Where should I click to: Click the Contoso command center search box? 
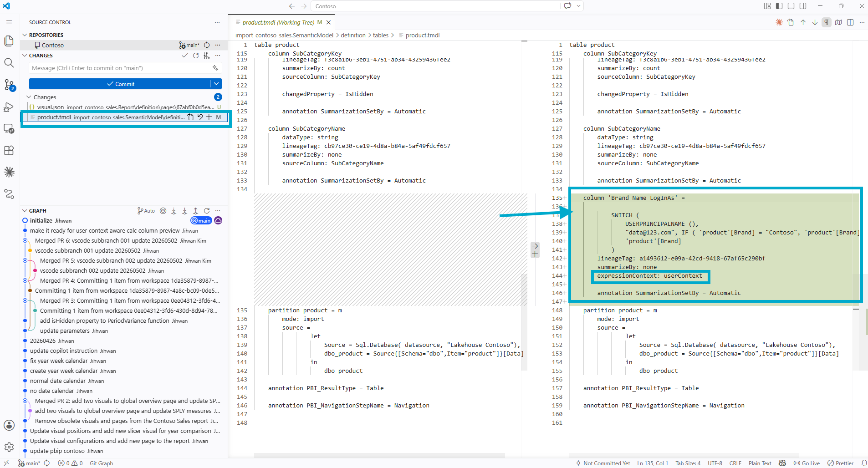coord(436,6)
